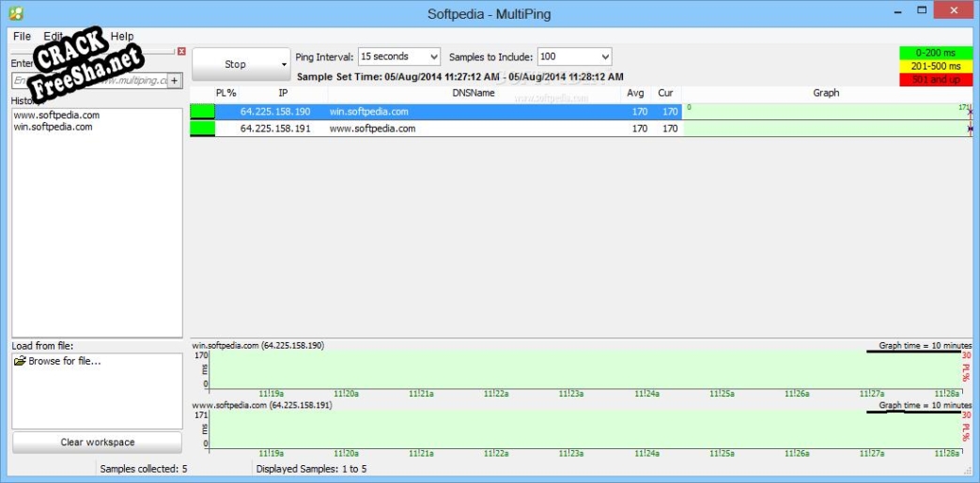Expand the Ping Interval combo box
Viewport: 980px width, 483px height.
pyautogui.click(x=432, y=57)
